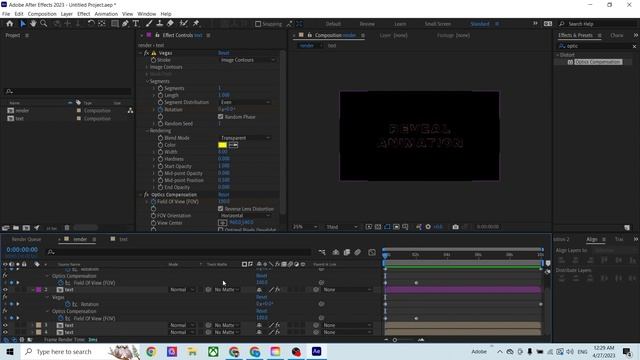This screenshot has width=640, height=360.
Task: Select the Puppet Pin tool
Action: 196,24
